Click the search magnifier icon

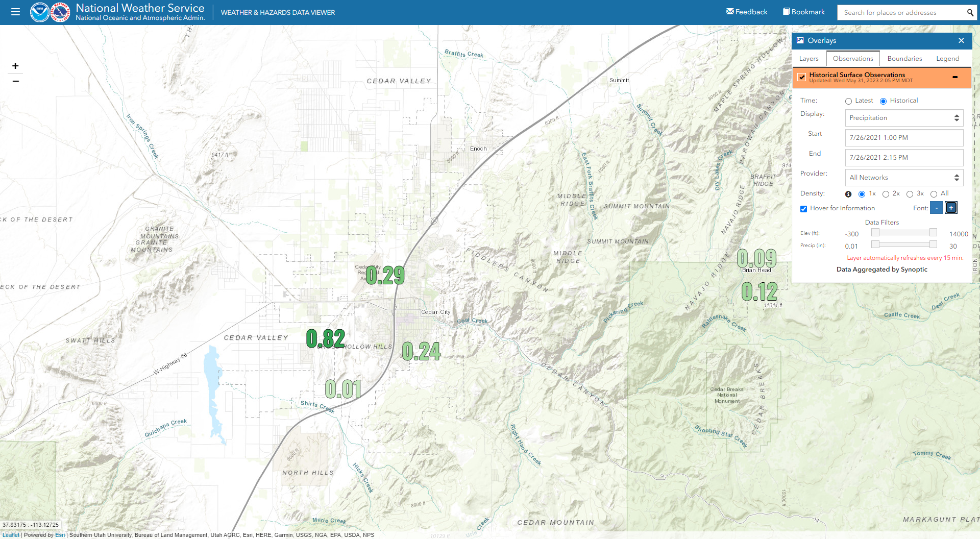[970, 12]
